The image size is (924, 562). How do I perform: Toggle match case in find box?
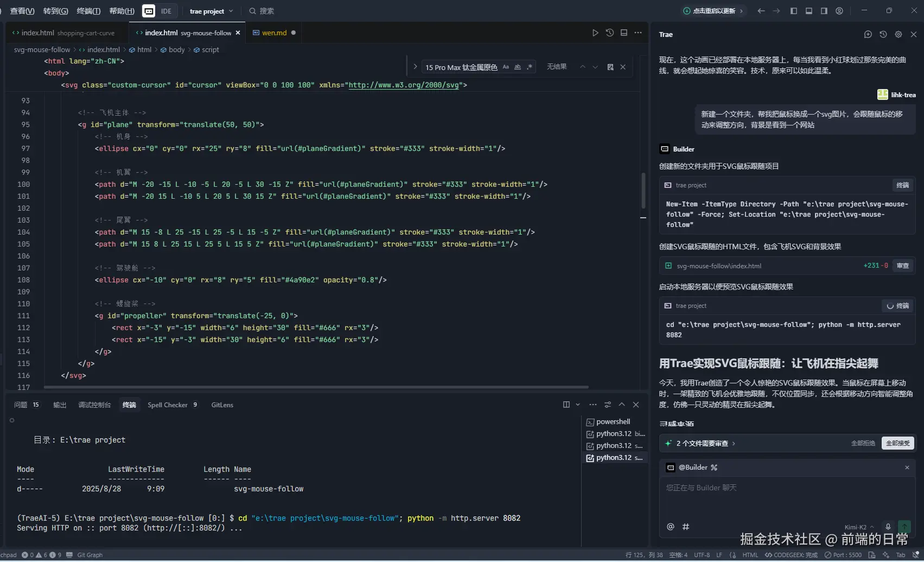click(x=506, y=67)
